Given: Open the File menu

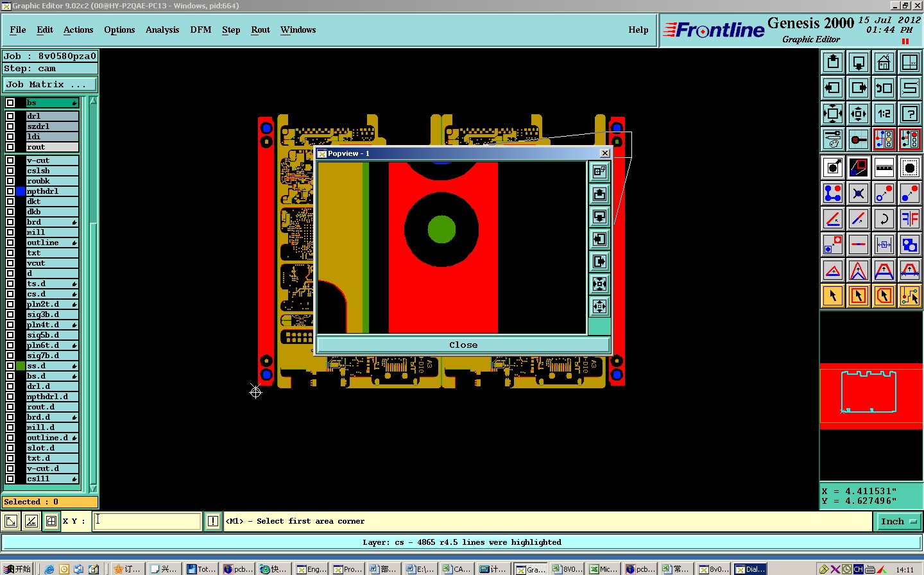Looking at the screenshot, I should click(x=18, y=30).
